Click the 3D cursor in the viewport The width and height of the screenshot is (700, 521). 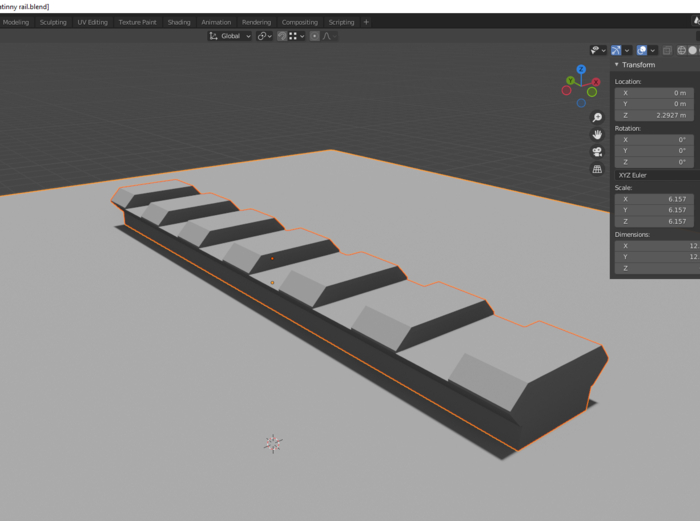[x=273, y=444]
